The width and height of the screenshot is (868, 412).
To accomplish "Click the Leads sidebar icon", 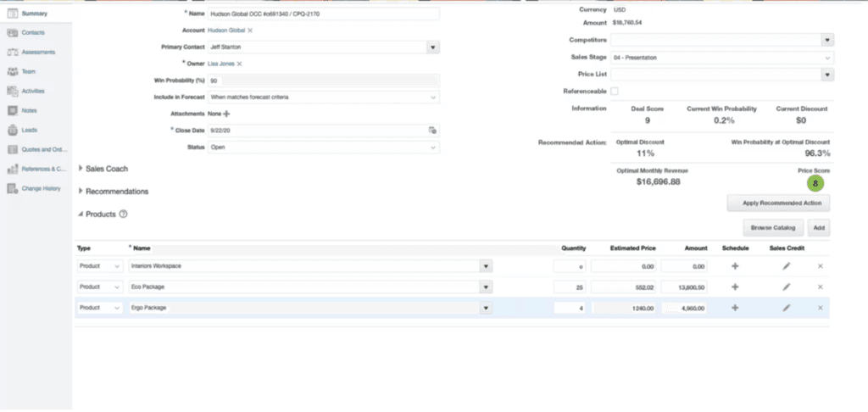I will click(x=13, y=131).
